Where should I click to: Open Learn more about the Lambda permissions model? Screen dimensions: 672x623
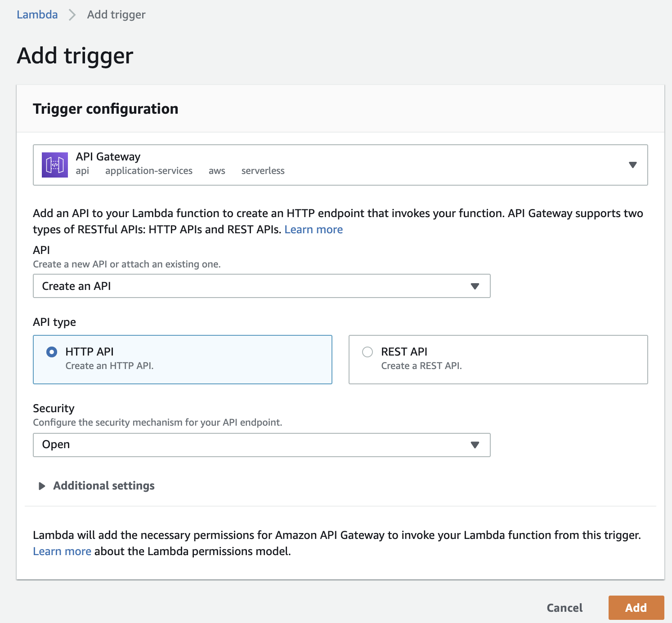pos(62,551)
